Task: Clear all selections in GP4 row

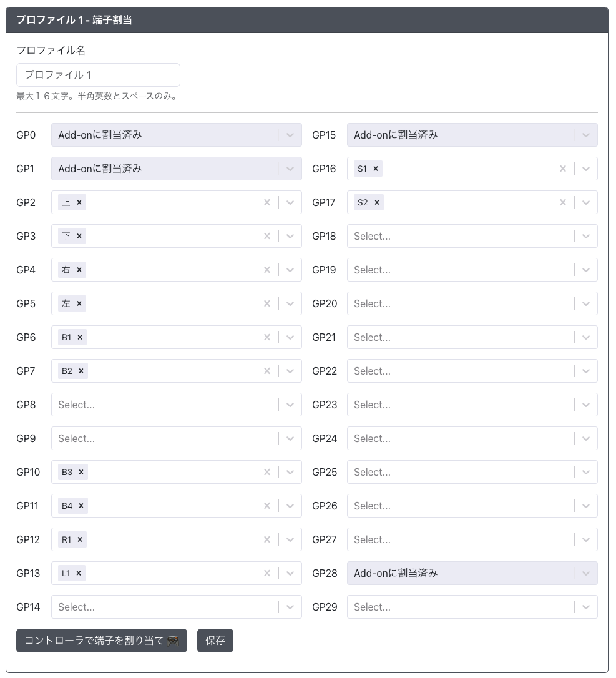Action: [267, 270]
